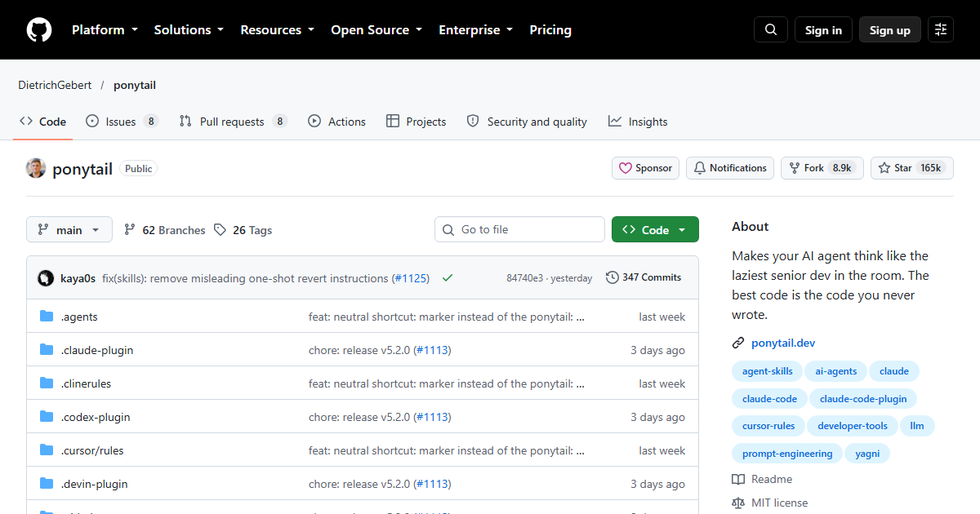Open the ponytail.dev website link

(x=783, y=343)
